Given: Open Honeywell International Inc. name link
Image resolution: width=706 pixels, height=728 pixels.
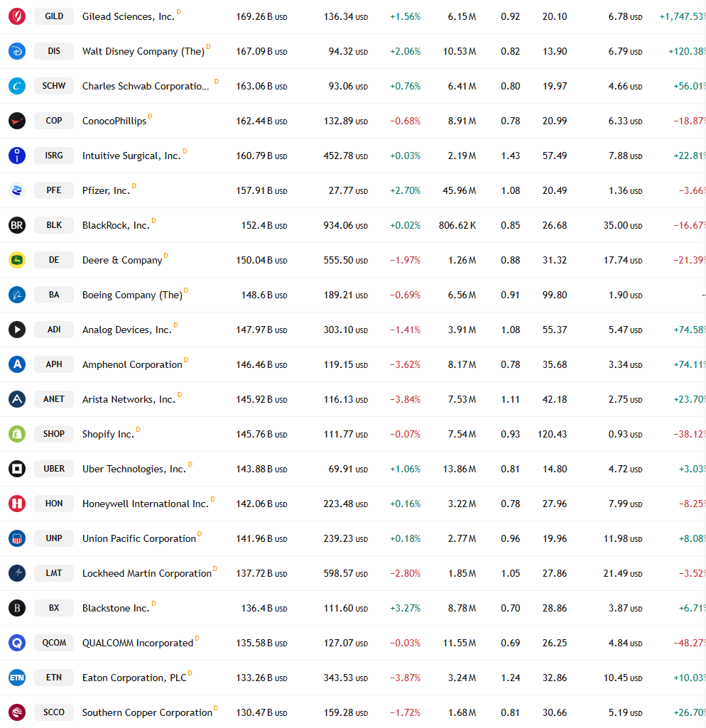Looking at the screenshot, I should pos(146,504).
